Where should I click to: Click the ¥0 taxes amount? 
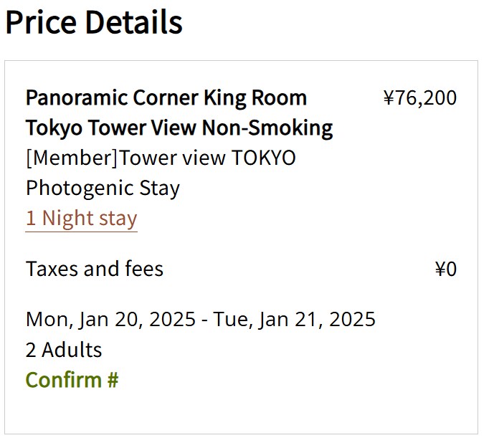point(445,269)
